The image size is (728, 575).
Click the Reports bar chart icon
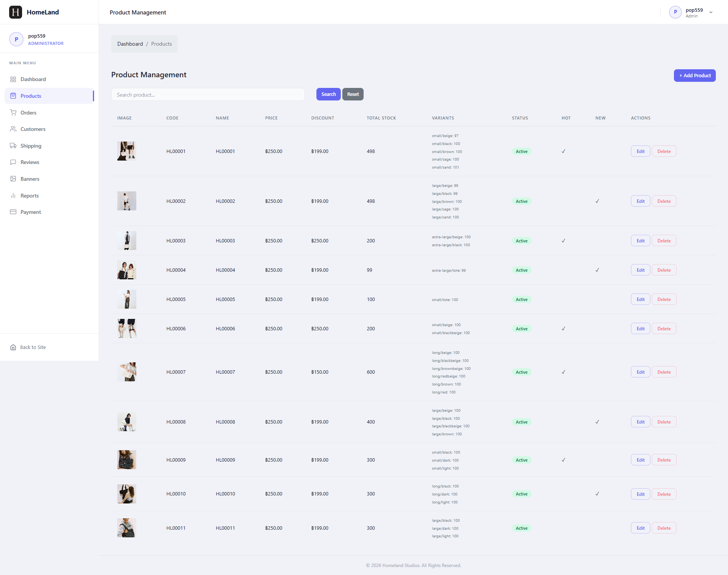[13, 196]
